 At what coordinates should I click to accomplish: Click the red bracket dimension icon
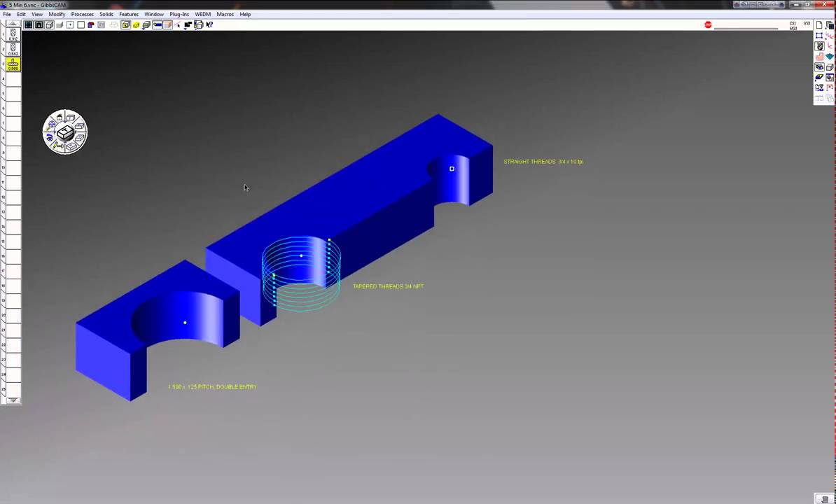[x=830, y=88]
